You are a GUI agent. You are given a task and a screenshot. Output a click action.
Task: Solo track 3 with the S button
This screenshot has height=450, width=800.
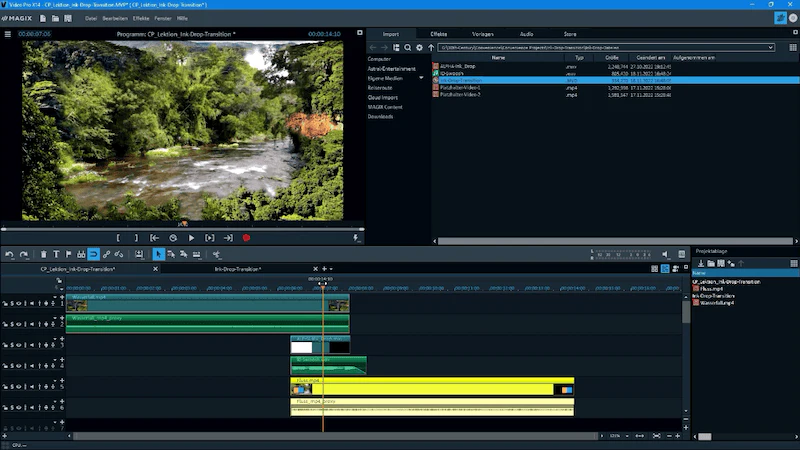12,345
